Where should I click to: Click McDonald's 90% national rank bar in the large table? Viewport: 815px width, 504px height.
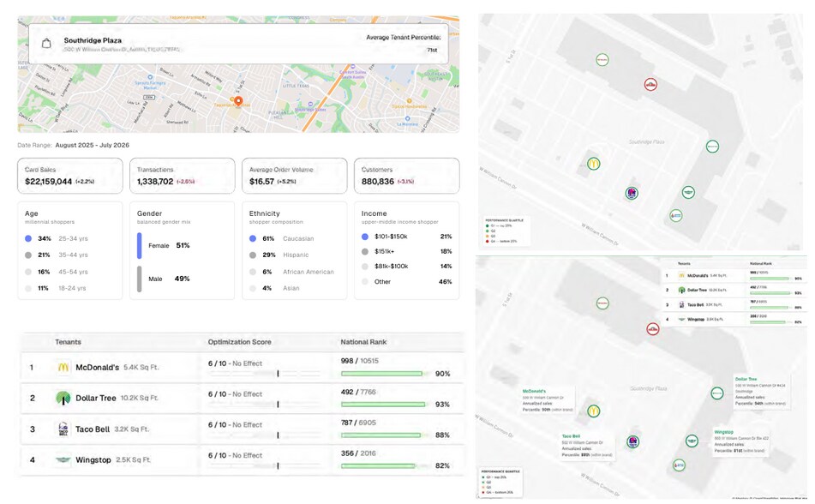(x=385, y=374)
